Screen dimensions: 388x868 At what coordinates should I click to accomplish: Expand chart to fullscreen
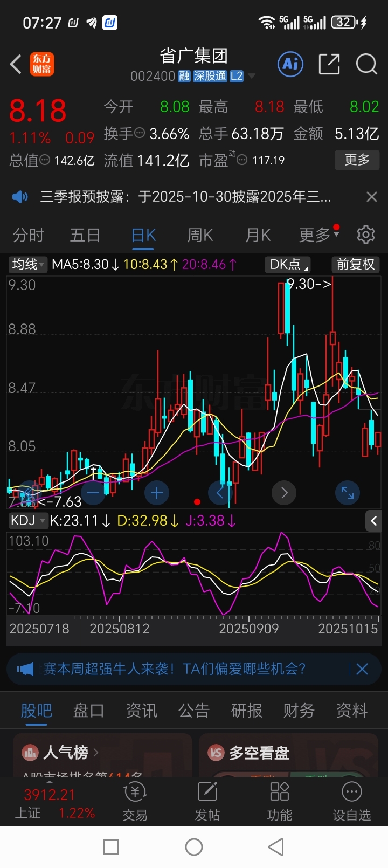coord(348,493)
